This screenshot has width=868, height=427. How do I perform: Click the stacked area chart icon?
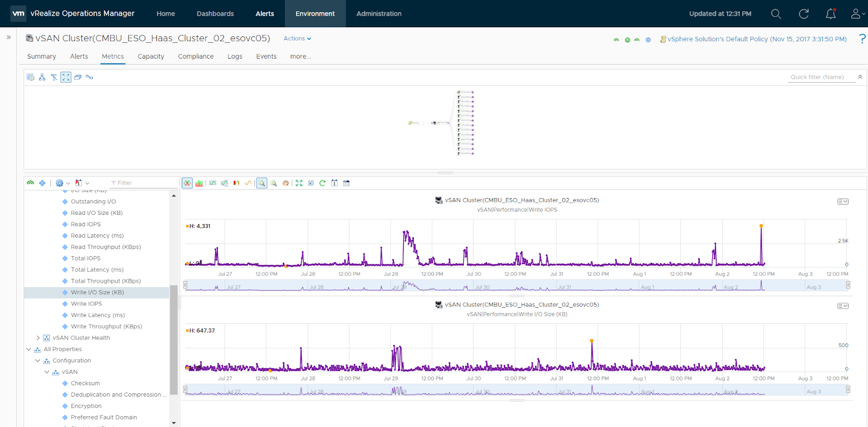coord(199,183)
